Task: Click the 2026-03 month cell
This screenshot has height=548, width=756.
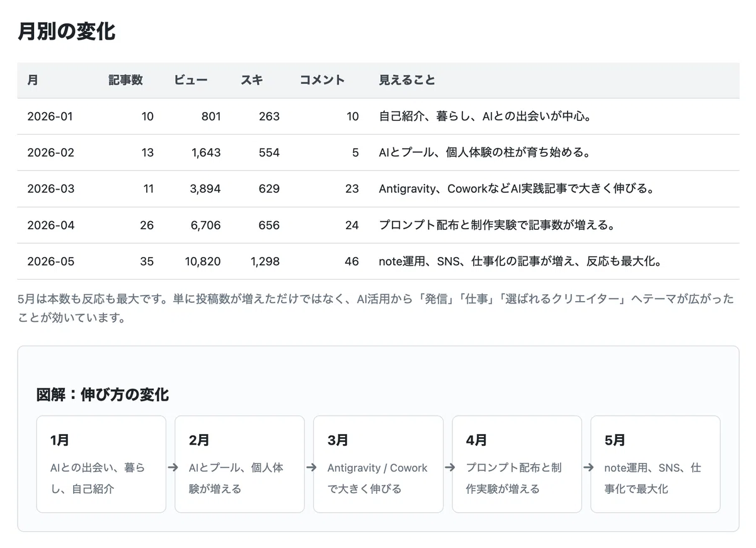Action: click(x=50, y=189)
